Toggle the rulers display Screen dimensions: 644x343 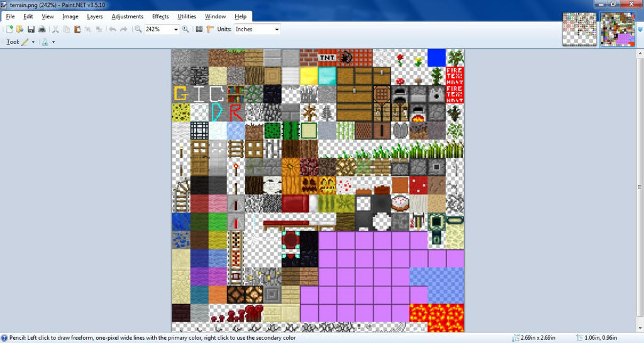click(x=210, y=30)
